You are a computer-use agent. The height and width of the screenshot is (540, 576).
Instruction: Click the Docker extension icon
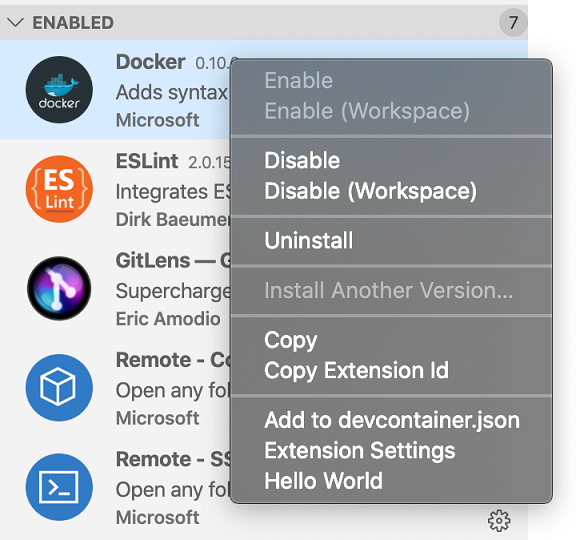pyautogui.click(x=59, y=90)
